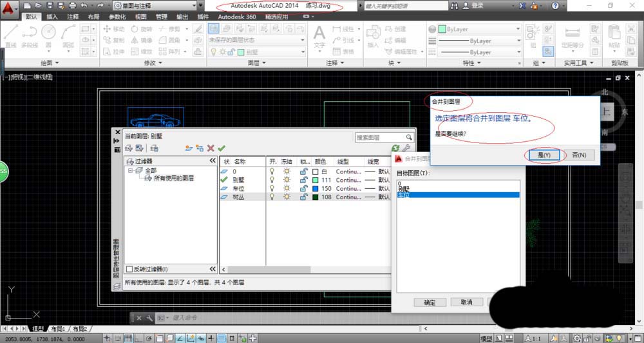This screenshot has height=343, width=644.
Task: Switch to the 布局1 layout tab
Action: tap(58, 329)
